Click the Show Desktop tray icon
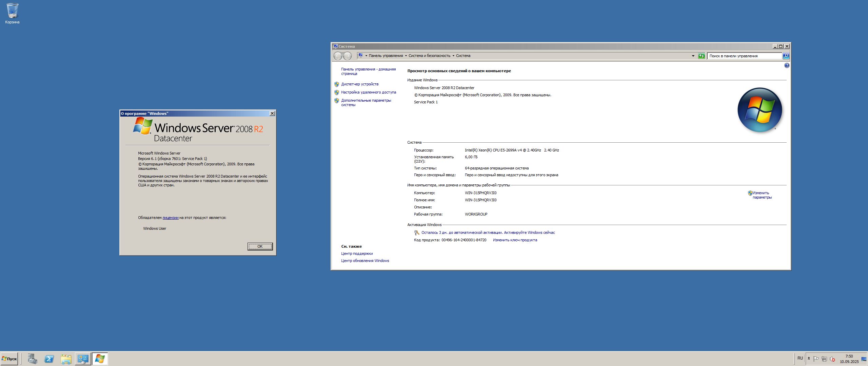Image resolution: width=868 pixels, height=366 pixels. [x=864, y=359]
